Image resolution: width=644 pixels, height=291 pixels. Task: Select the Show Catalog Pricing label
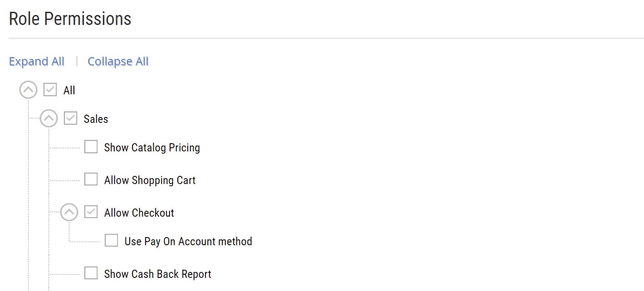152,147
